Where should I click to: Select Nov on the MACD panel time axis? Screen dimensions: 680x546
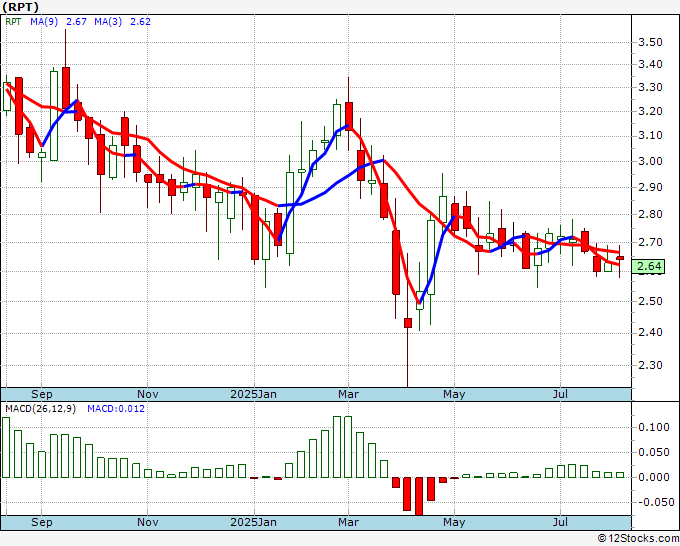(147, 522)
